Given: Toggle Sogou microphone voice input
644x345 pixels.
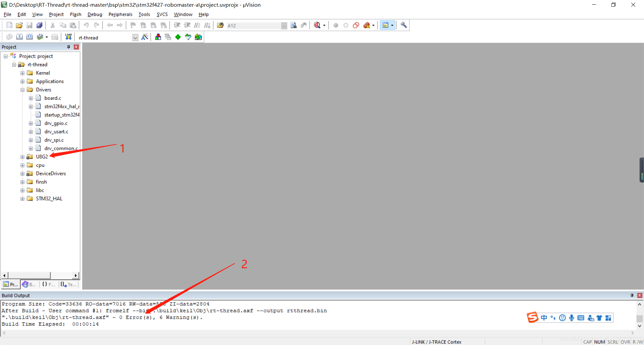Looking at the screenshot, I should coord(572,318).
